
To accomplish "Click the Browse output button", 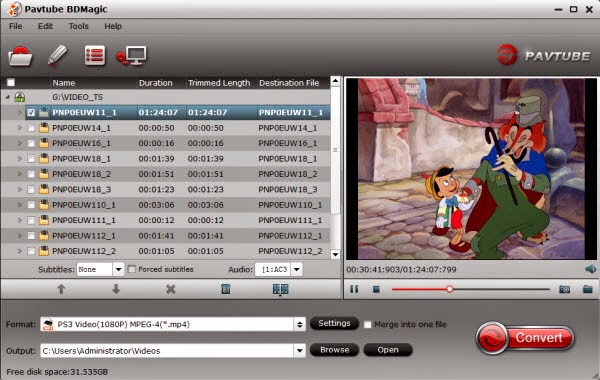I will pyautogui.click(x=334, y=350).
